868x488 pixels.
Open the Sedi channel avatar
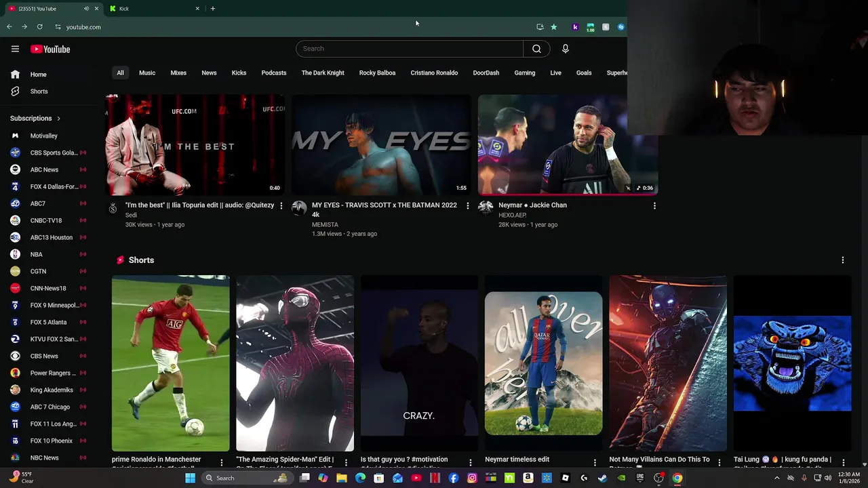(113, 208)
